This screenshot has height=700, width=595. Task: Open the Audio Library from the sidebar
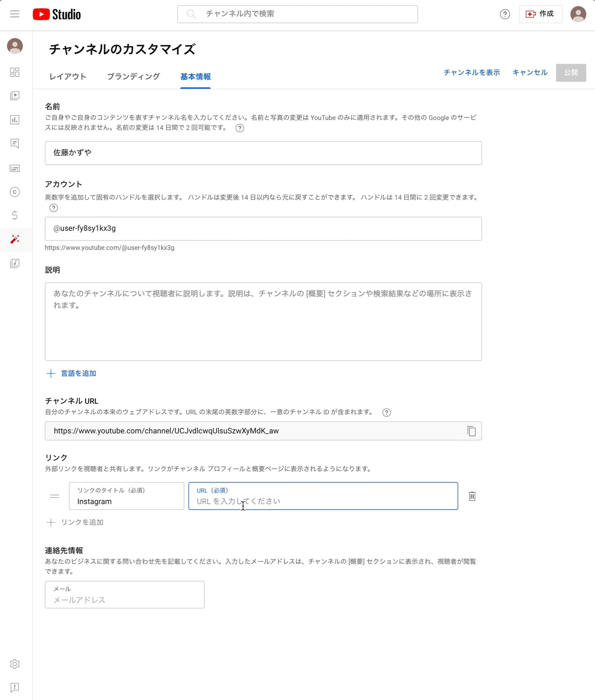click(x=15, y=264)
